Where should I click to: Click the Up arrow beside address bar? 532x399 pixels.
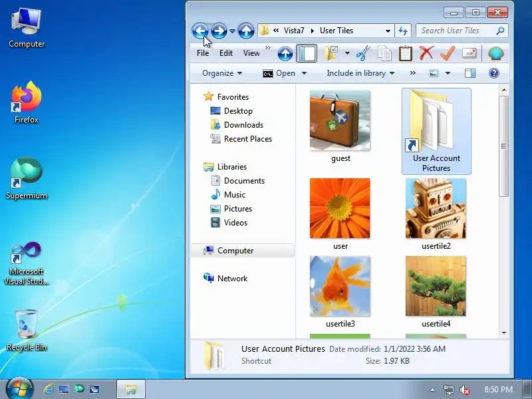(246, 31)
